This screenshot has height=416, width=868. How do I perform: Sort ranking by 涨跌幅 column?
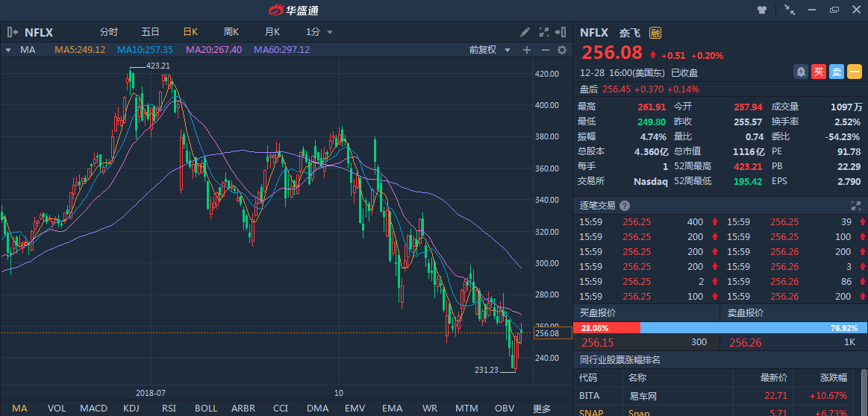pos(834,378)
